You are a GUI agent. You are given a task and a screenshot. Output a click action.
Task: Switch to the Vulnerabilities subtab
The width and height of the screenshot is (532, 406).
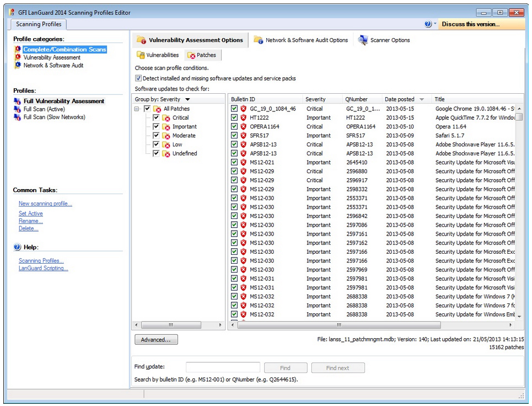point(158,55)
